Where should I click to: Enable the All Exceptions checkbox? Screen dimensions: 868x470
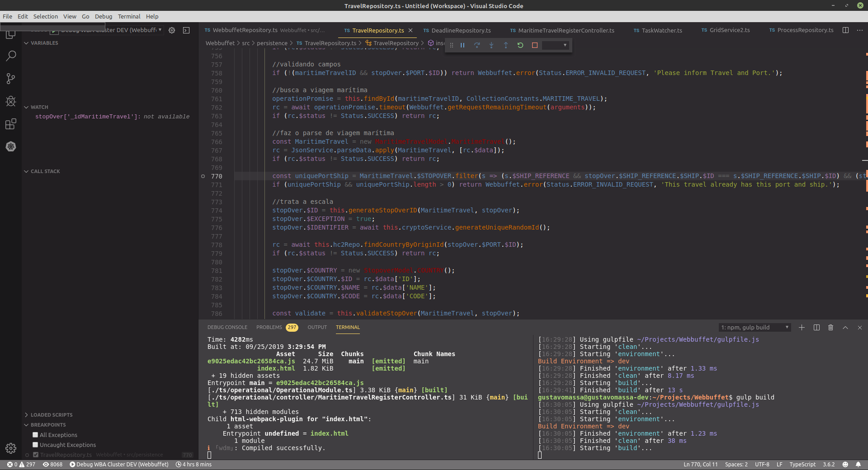pyautogui.click(x=35, y=435)
